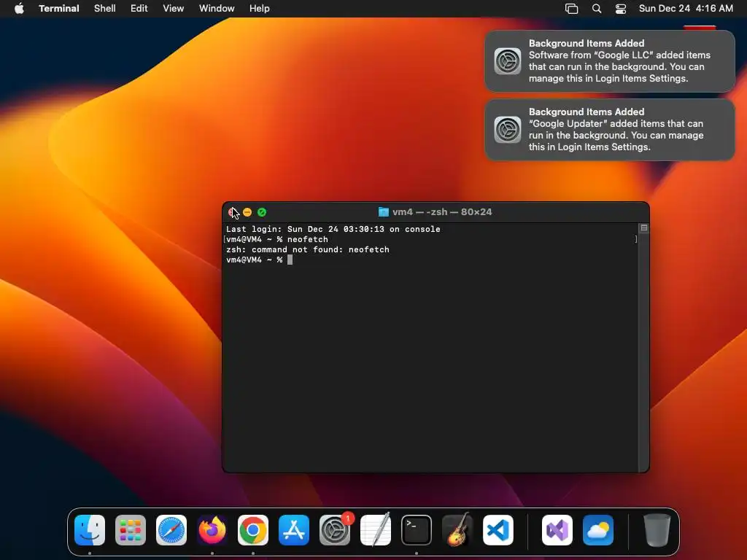
Task: Open the Weather app in the Dock
Action: point(598,530)
